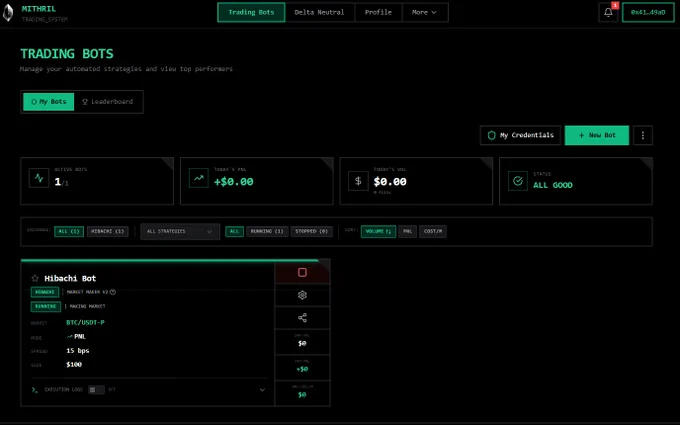Expand the execution logs chevron
Image resolution: width=680 pixels, height=425 pixels.
tap(262, 390)
